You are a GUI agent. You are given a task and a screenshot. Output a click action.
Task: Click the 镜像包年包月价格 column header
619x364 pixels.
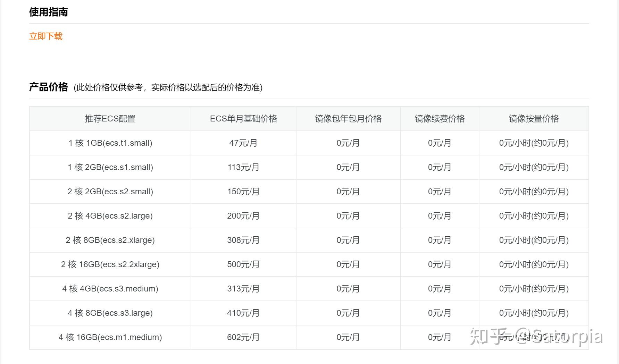tap(348, 119)
